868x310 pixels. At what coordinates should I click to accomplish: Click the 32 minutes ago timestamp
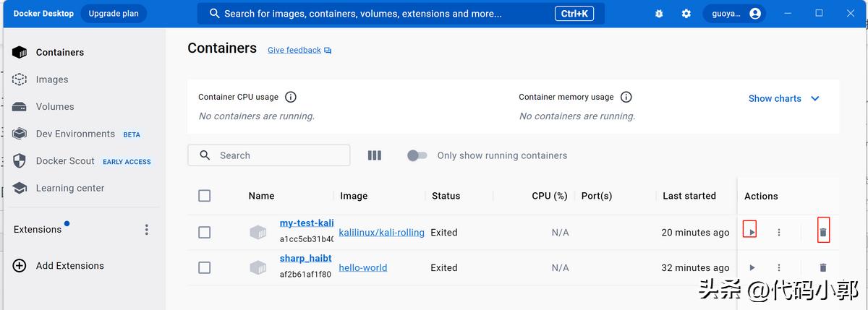(695, 267)
